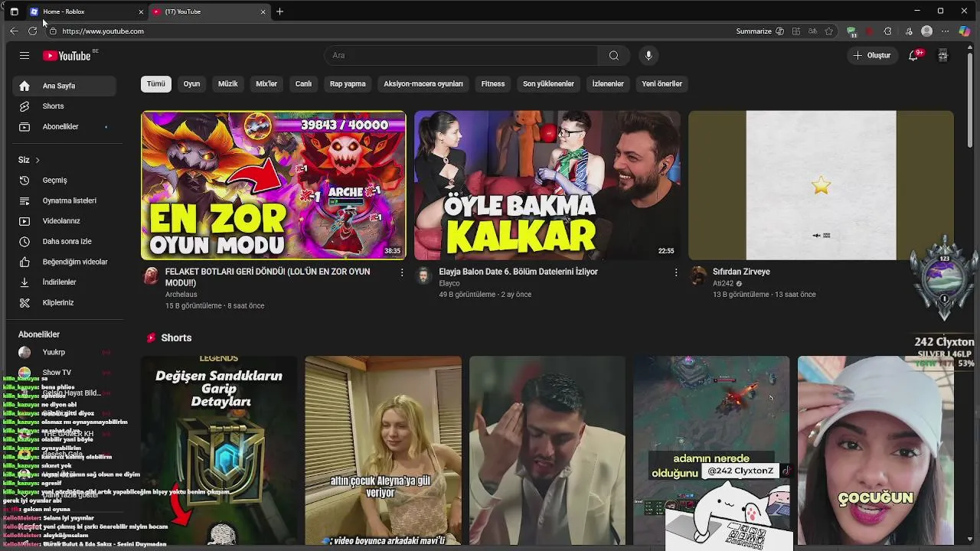The height and width of the screenshot is (551, 980).
Task: Open the Sıfırdan Zirveye video title
Action: click(x=741, y=272)
